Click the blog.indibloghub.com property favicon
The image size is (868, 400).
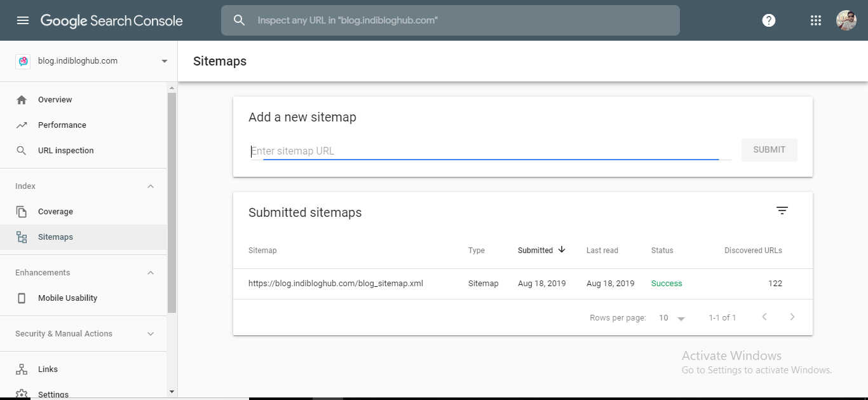(23, 61)
